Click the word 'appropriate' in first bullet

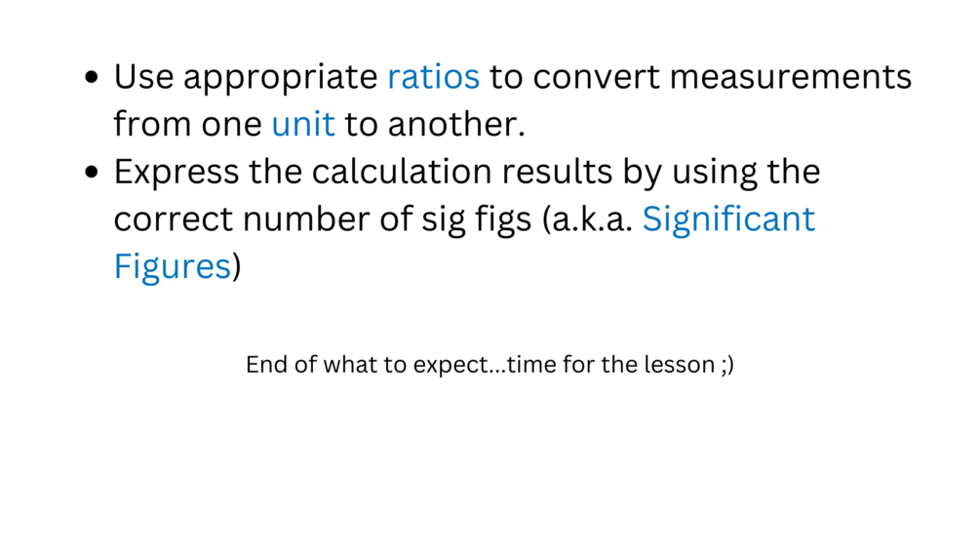tap(280, 77)
